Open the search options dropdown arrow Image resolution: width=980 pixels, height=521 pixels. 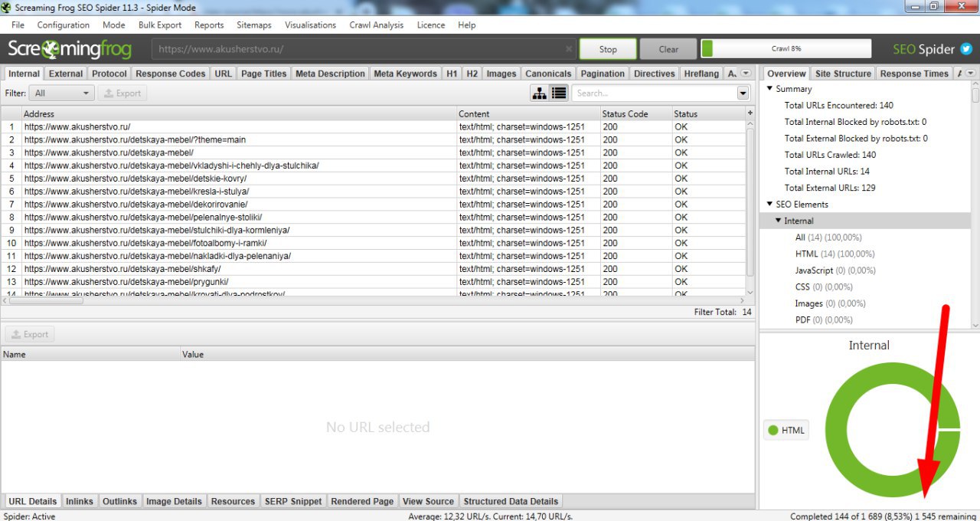click(x=743, y=93)
